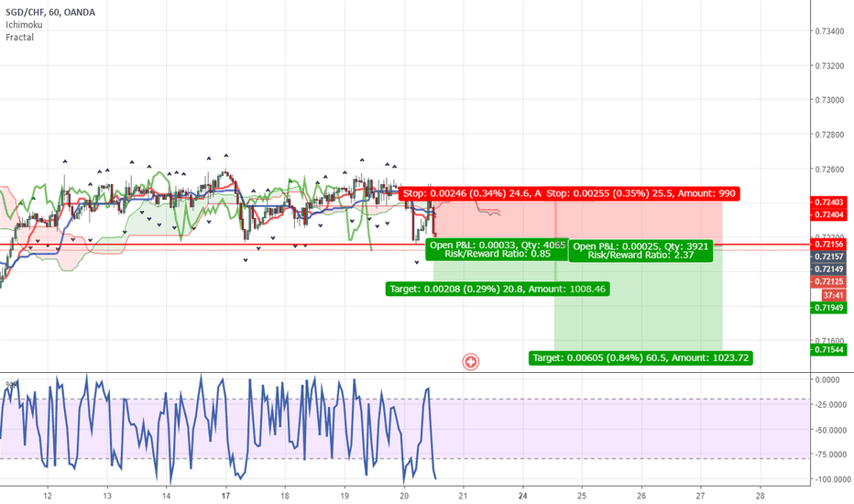
Task: Select the Fractal indicator label
Action: click(x=19, y=37)
